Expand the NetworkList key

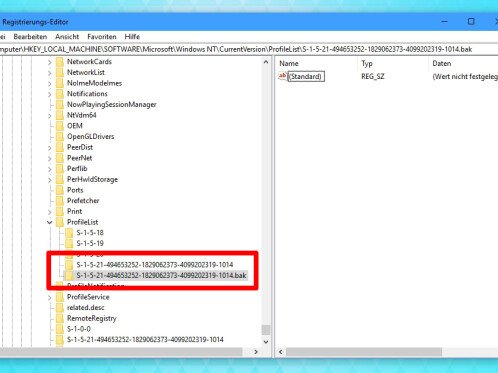point(49,73)
